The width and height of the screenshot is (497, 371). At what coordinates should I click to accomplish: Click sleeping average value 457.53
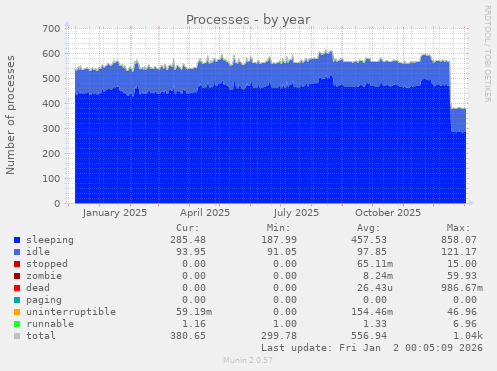pos(369,240)
